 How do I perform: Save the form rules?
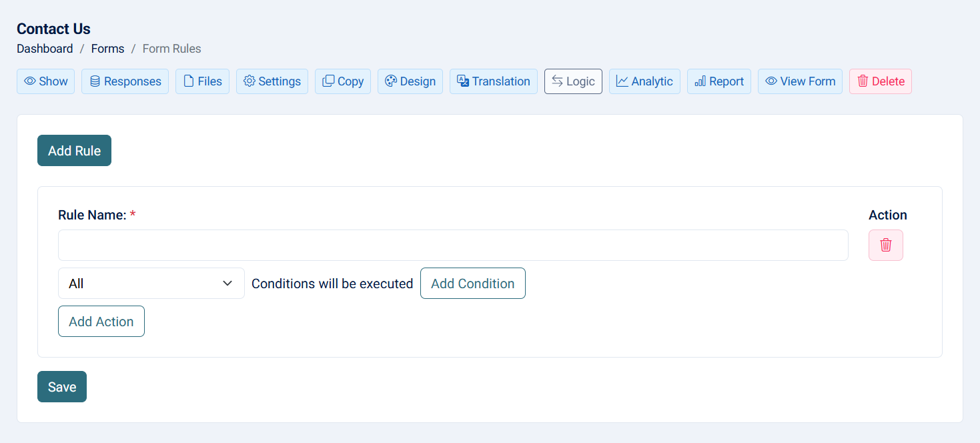tap(61, 387)
